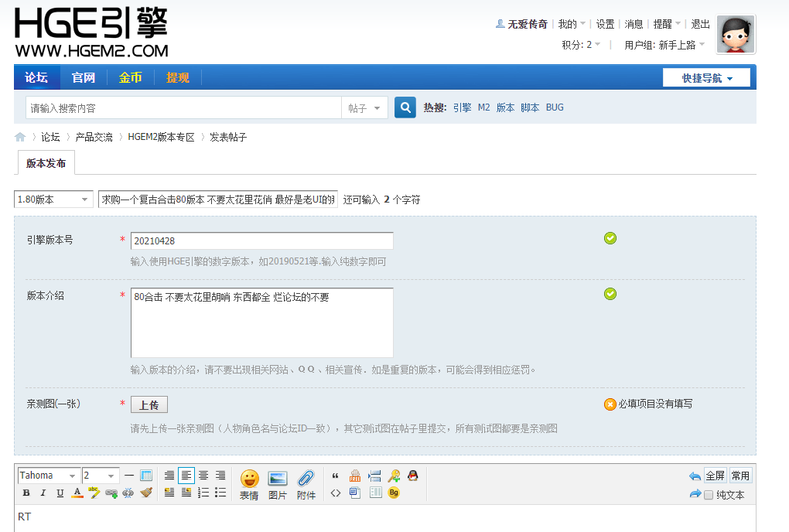The height and width of the screenshot is (532, 789).
Task: Open the font color picker (A icon)
Action: pos(77,493)
